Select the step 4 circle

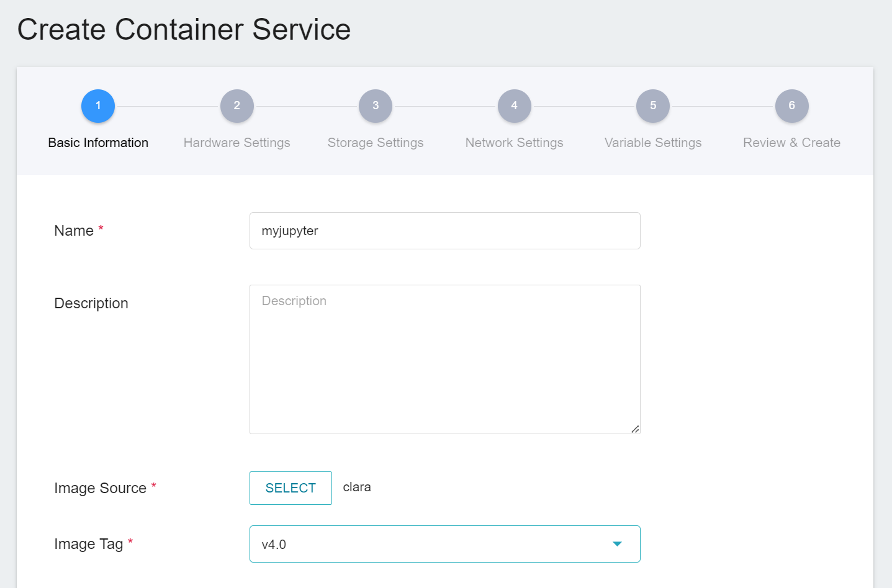[x=514, y=106]
